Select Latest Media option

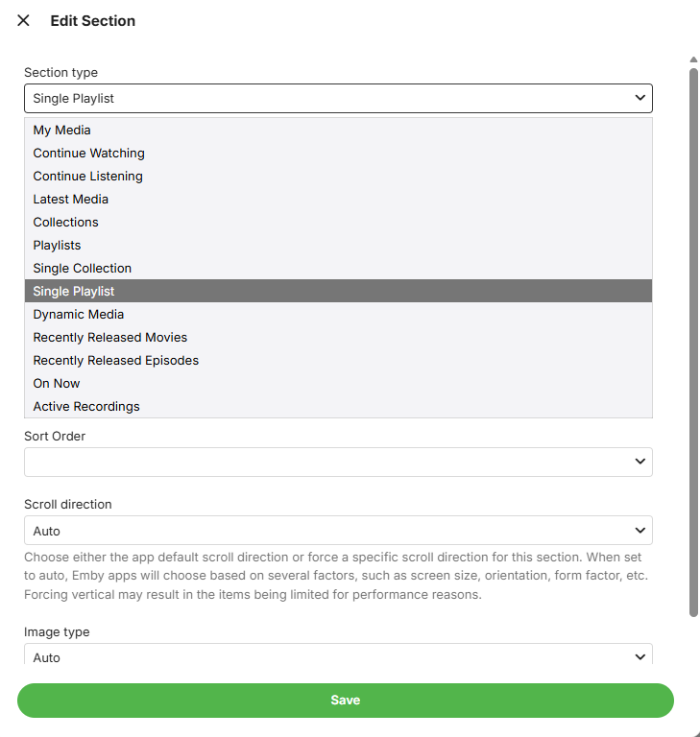coord(70,199)
